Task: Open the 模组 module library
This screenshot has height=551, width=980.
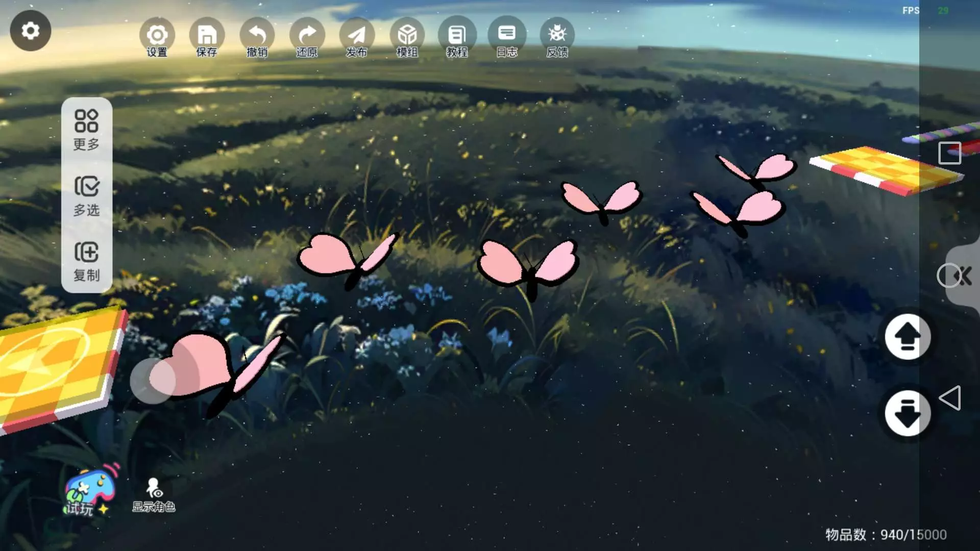Action: tap(407, 37)
